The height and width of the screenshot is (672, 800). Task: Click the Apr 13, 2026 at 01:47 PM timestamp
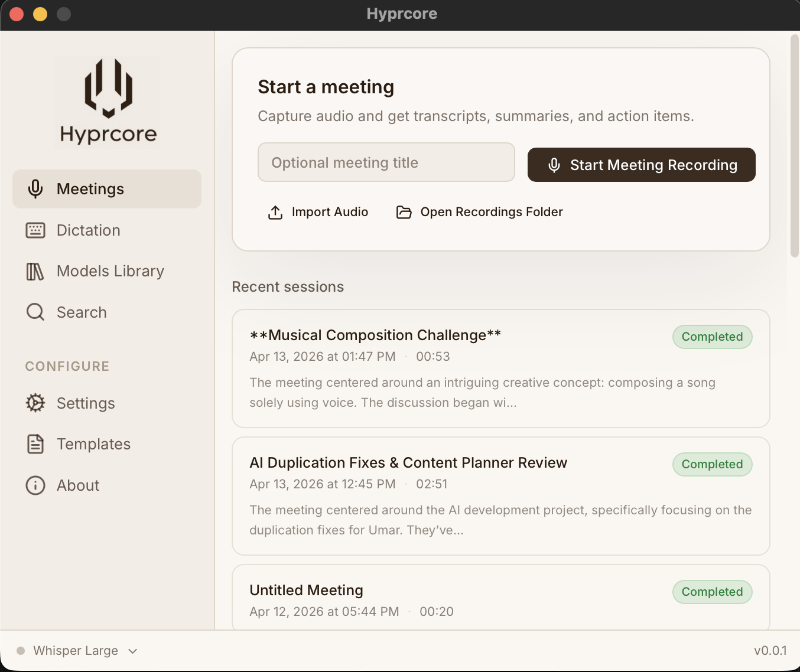pos(323,357)
